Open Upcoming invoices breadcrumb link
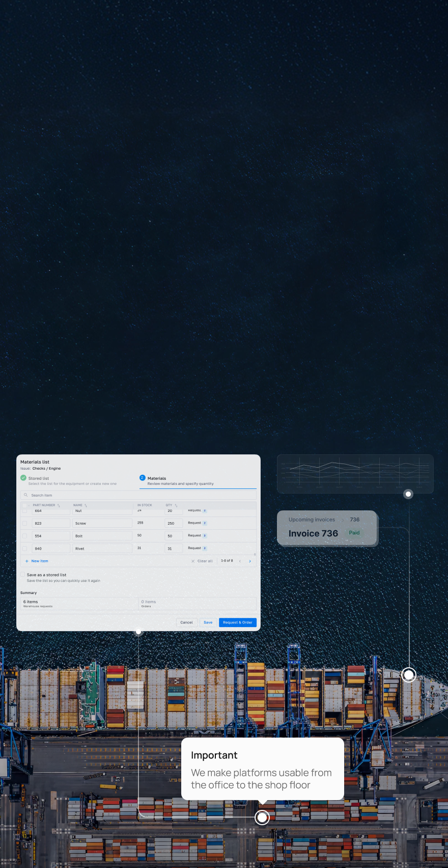 (x=312, y=520)
